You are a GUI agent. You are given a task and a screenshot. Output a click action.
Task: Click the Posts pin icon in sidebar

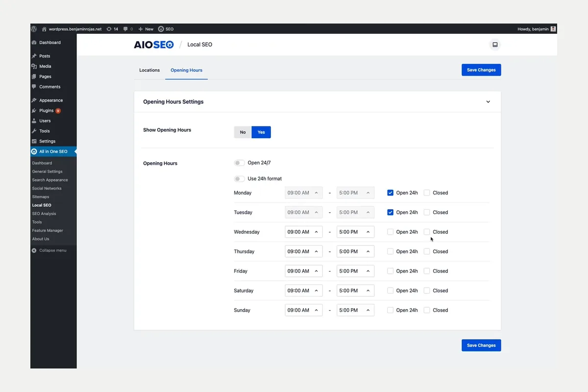[34, 56]
